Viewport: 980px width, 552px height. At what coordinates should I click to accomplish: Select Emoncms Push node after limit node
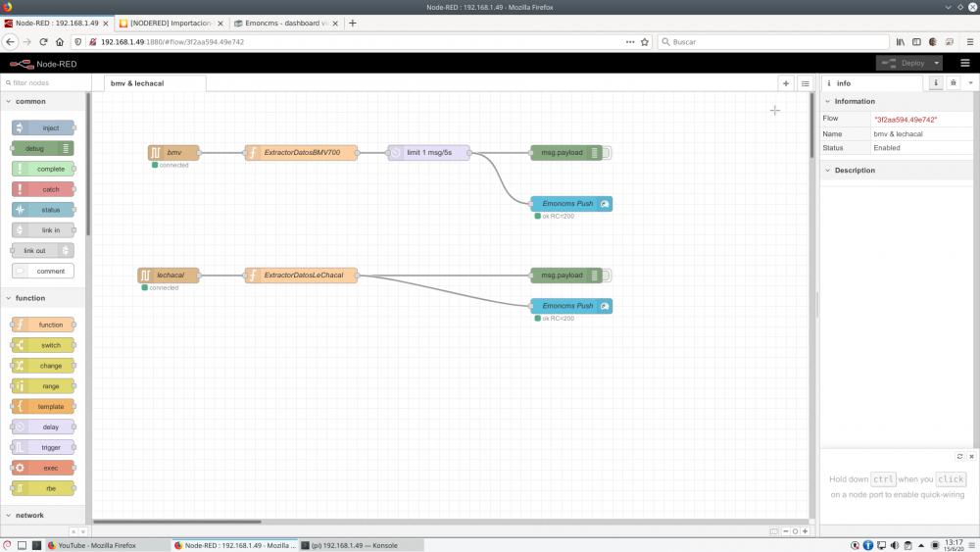coord(571,204)
